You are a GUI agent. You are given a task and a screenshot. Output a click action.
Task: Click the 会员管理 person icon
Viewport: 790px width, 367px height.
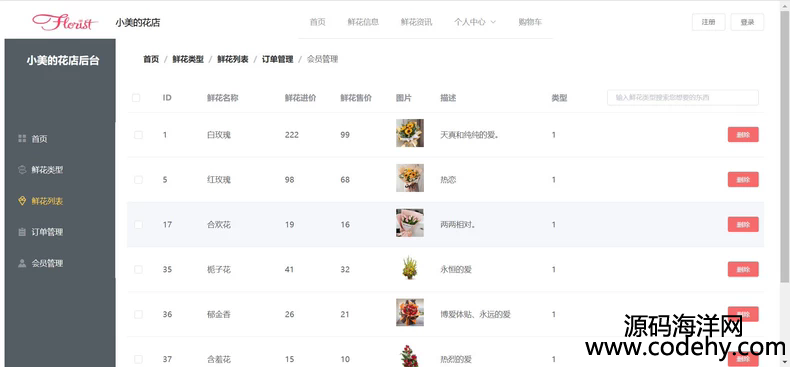22,263
